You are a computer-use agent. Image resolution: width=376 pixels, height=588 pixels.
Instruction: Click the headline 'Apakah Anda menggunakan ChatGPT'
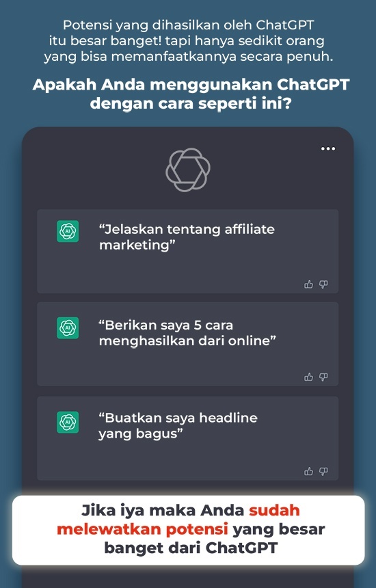coord(191,84)
